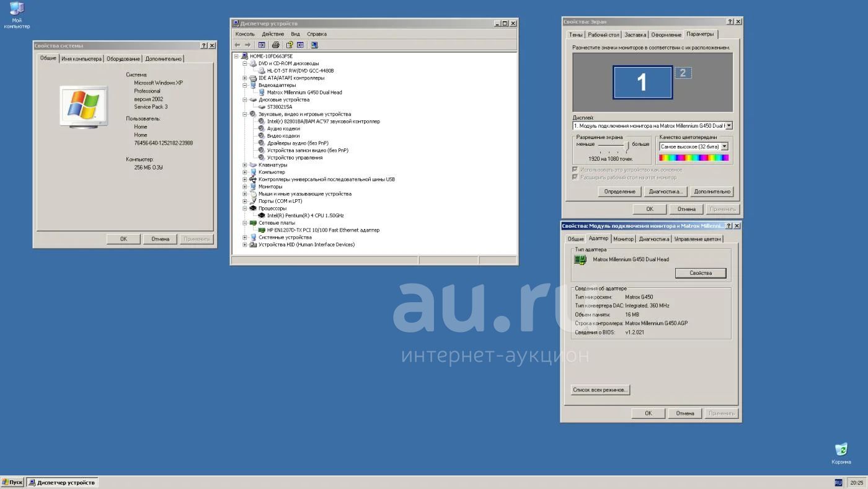Select the Видео кодеки device icon
Screen dimensions: 868x489
point(262,136)
